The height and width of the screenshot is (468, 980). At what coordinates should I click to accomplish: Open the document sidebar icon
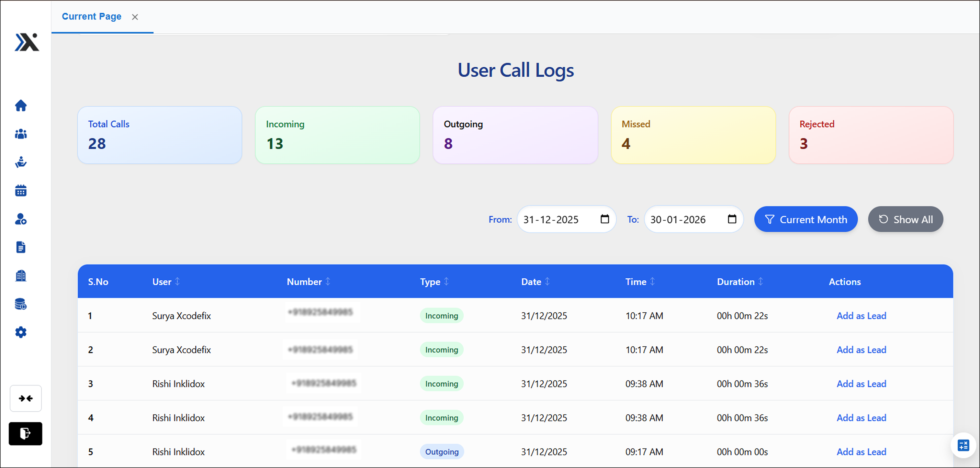pos(21,247)
